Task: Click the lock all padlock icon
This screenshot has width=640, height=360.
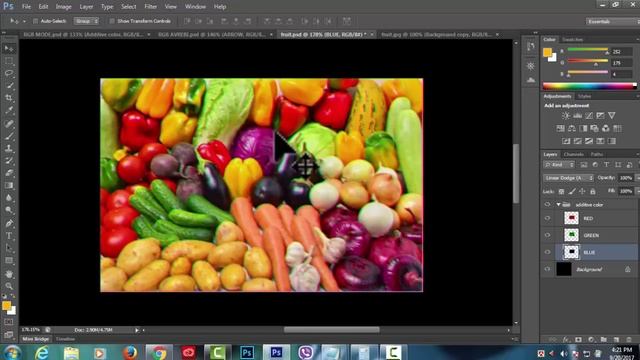Action: (593, 191)
